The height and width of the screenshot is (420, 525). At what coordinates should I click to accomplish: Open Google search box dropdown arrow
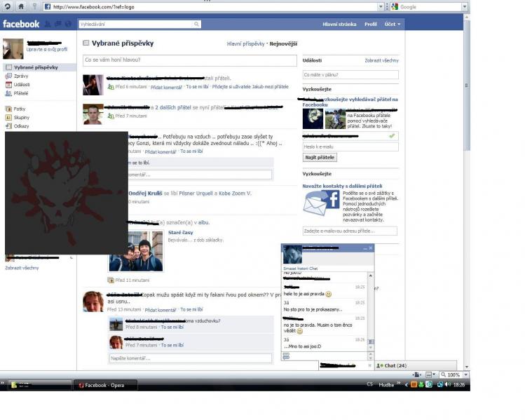click(x=465, y=6)
